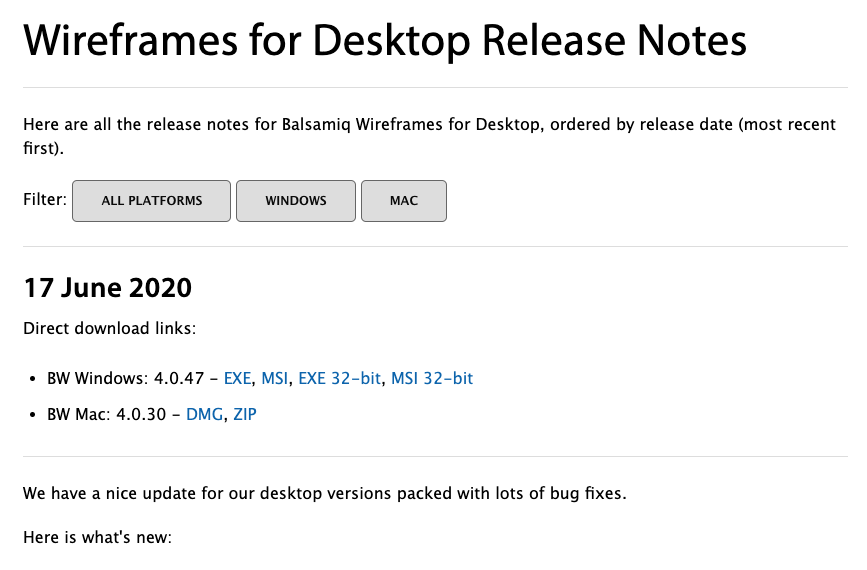Select the ALL PLATFORMS filter button

(x=152, y=201)
